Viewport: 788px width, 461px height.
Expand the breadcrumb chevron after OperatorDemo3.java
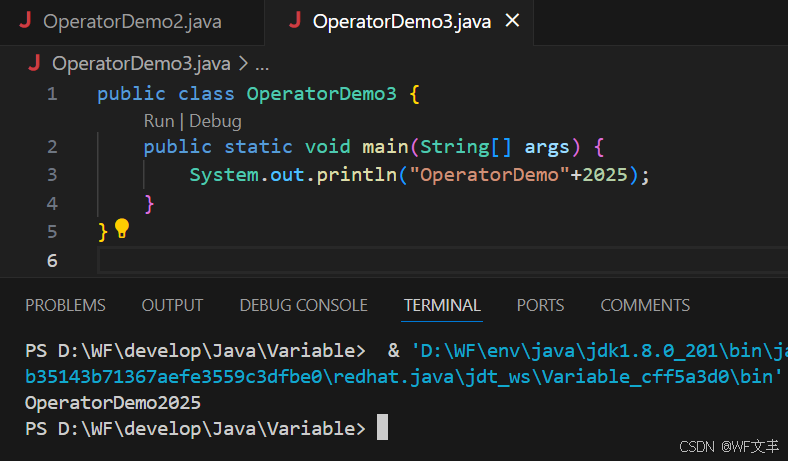pos(243,63)
